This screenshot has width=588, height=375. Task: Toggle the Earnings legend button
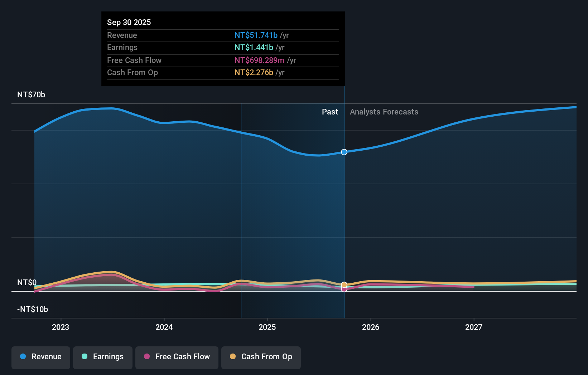coord(103,357)
